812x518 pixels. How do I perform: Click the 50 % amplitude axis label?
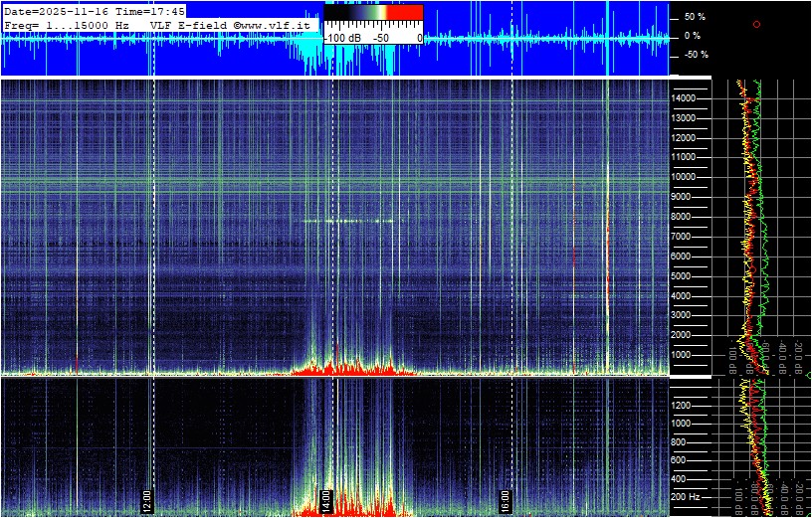695,17
